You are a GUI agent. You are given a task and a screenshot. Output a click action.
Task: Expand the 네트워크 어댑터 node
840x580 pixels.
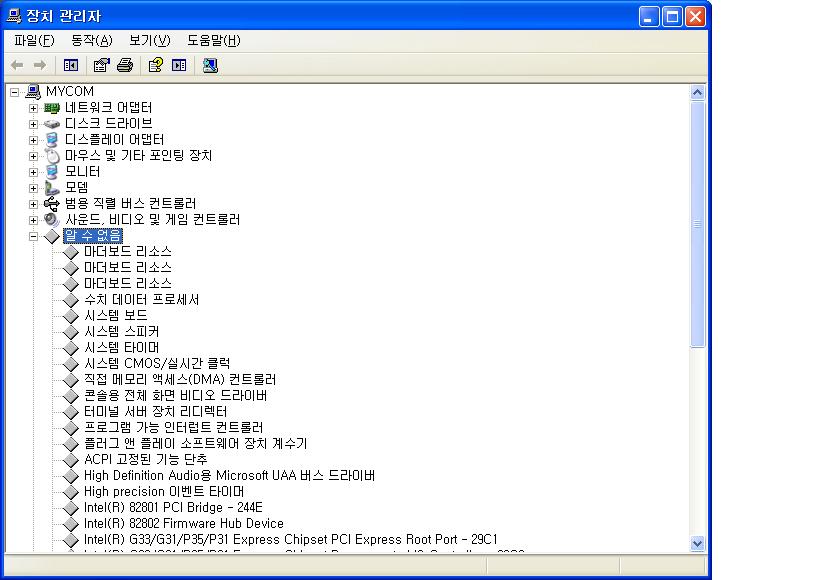click(x=33, y=108)
